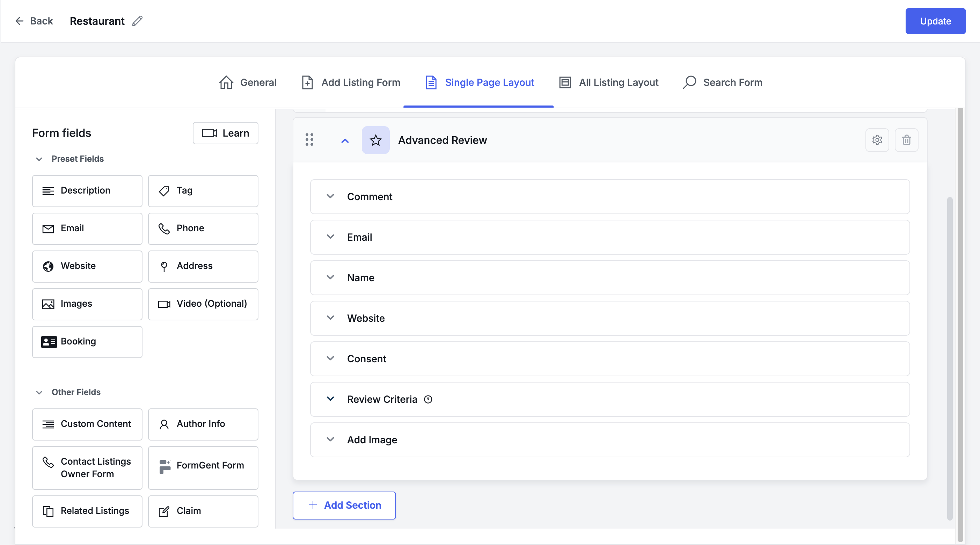
Task: Choose the Video (Optional) field
Action: click(203, 304)
